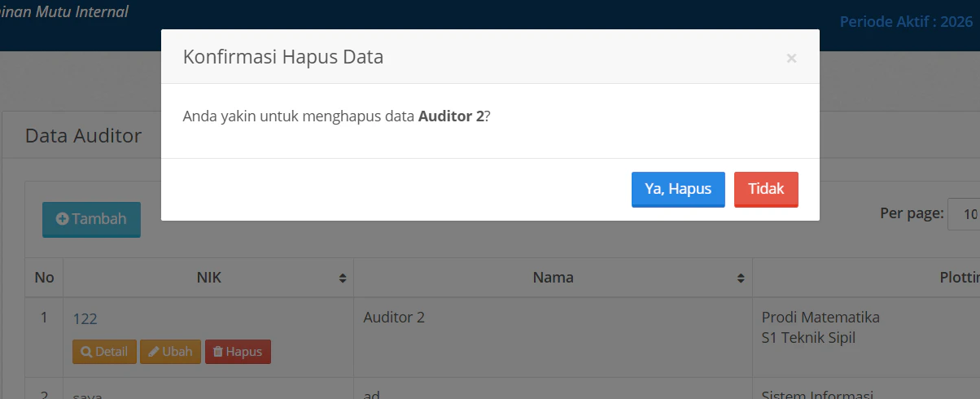
Task: Click the Periode Aktif : 2026 label
Action: (x=906, y=22)
